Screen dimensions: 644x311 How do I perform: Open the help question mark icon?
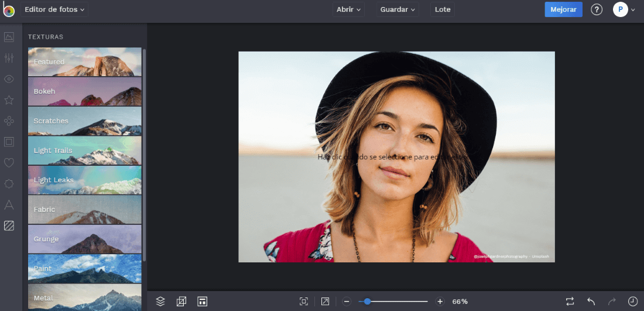tap(597, 9)
